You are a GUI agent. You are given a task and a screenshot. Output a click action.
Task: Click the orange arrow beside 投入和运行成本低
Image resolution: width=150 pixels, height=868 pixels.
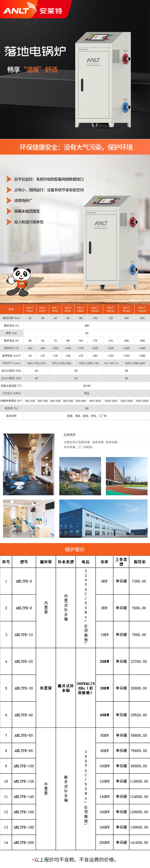coord(9,222)
